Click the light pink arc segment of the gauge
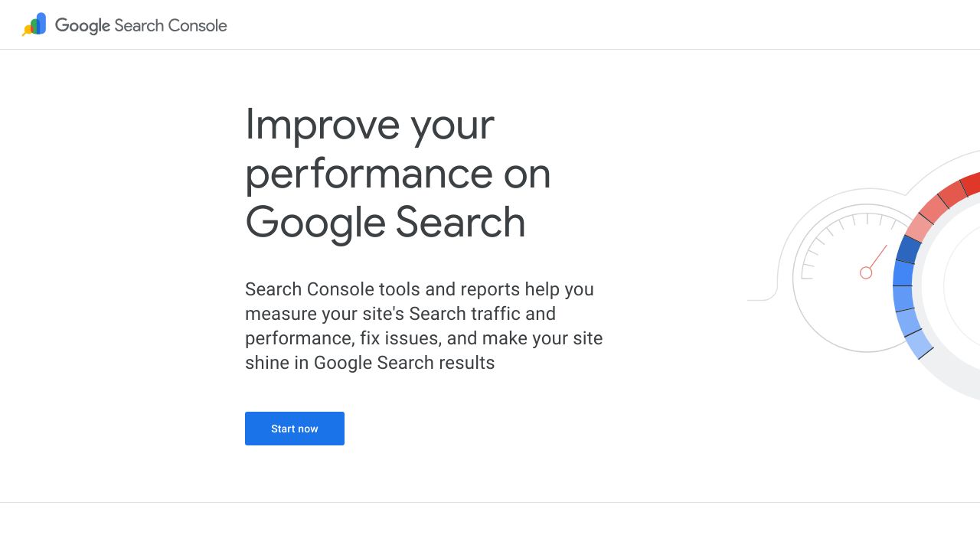Image resolution: width=980 pixels, height=551 pixels. [x=916, y=227]
